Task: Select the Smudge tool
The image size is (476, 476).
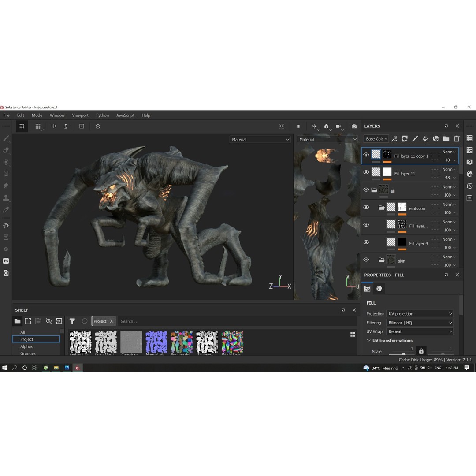Action: 6,186
